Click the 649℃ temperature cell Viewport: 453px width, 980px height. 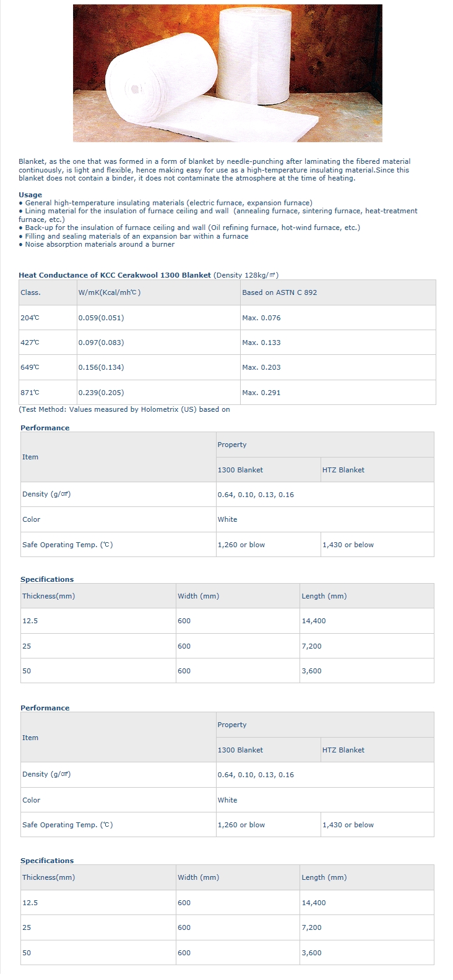point(30,367)
